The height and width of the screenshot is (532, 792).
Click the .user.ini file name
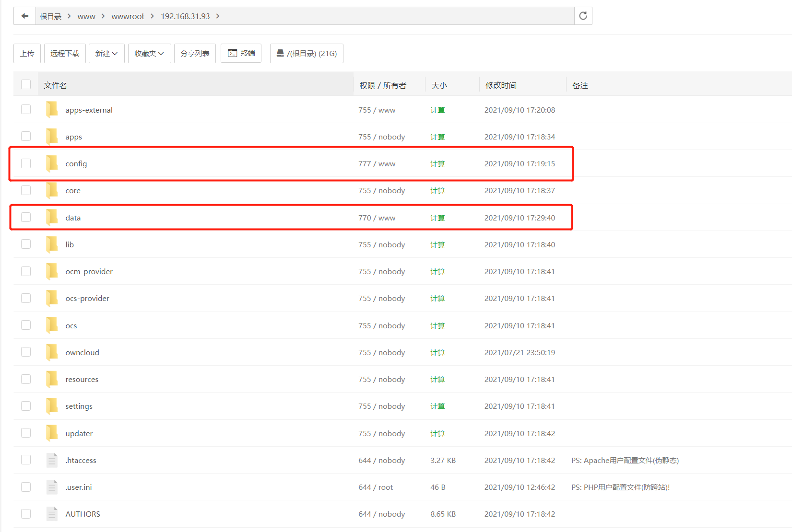(79, 487)
